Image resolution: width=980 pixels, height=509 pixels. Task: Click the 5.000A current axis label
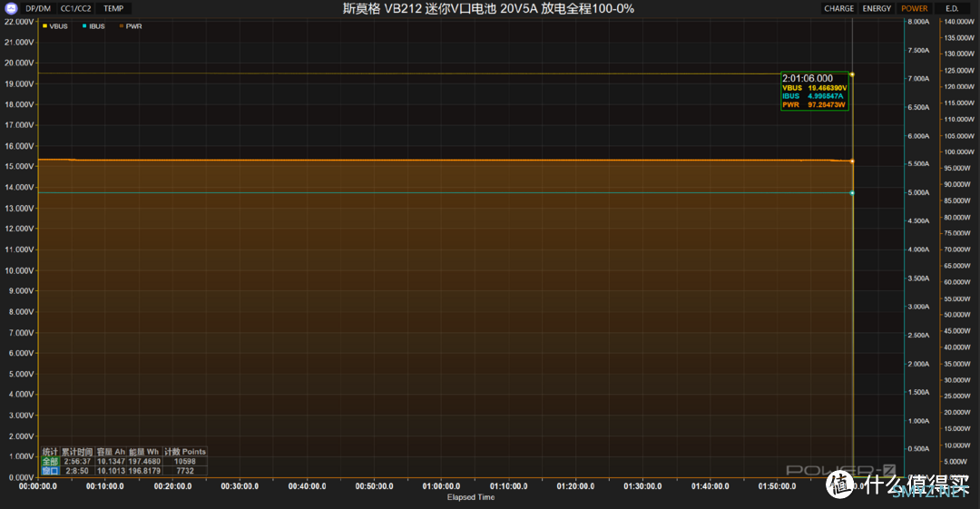[918, 192]
